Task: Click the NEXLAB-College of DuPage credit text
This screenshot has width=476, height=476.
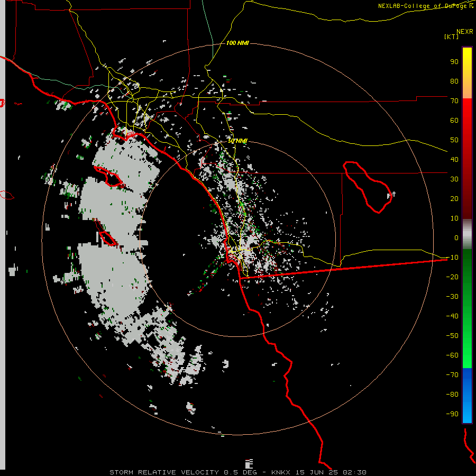Action: 425,6
